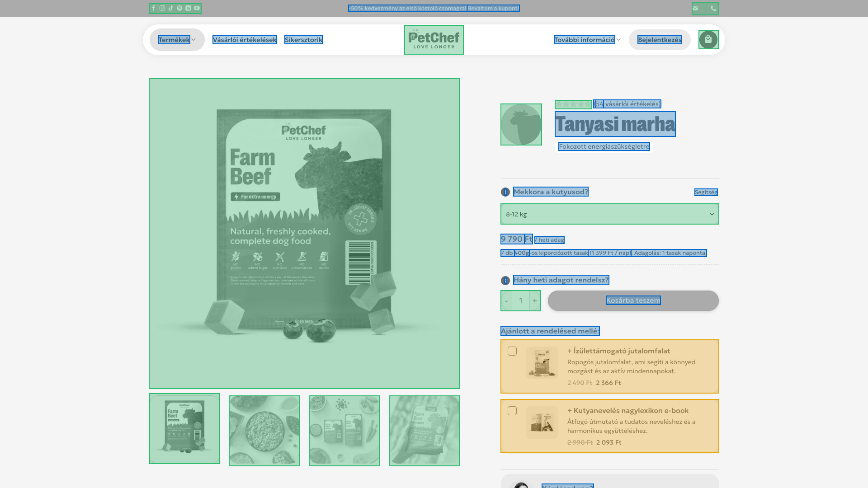This screenshot has width=868, height=488.
Task: Expand the Termékek menu
Action: [177, 40]
